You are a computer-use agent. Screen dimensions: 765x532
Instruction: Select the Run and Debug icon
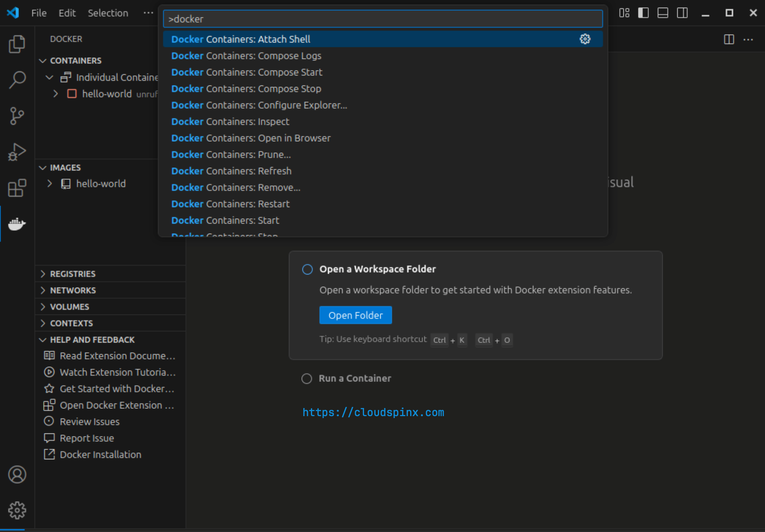click(x=17, y=152)
